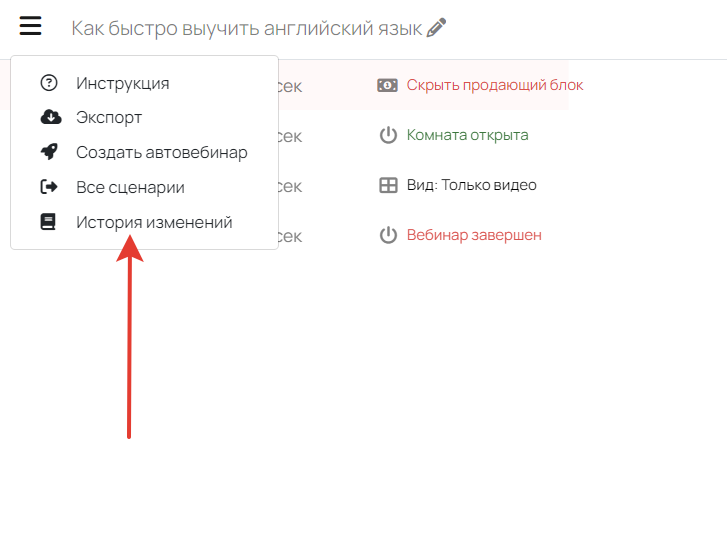
Task: Open the hamburger menu
Action: point(31,25)
